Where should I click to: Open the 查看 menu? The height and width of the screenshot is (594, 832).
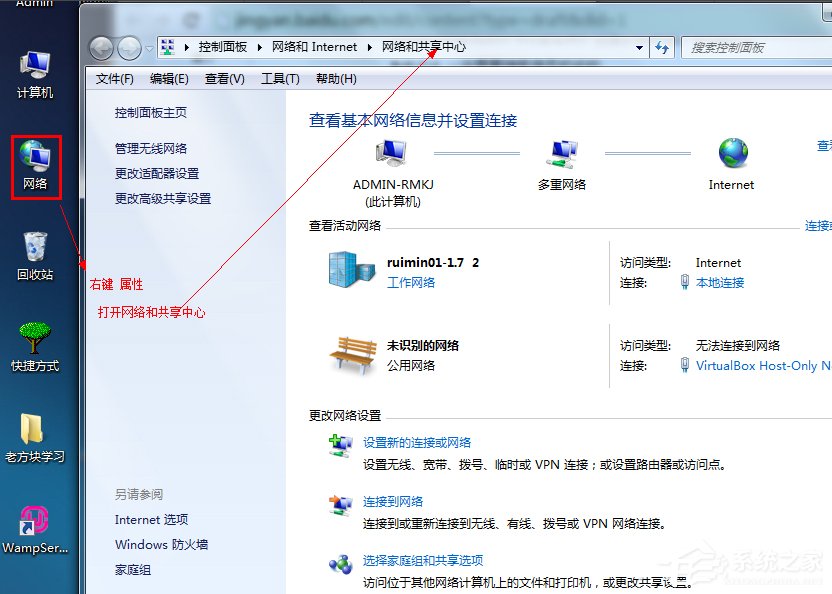coord(223,78)
